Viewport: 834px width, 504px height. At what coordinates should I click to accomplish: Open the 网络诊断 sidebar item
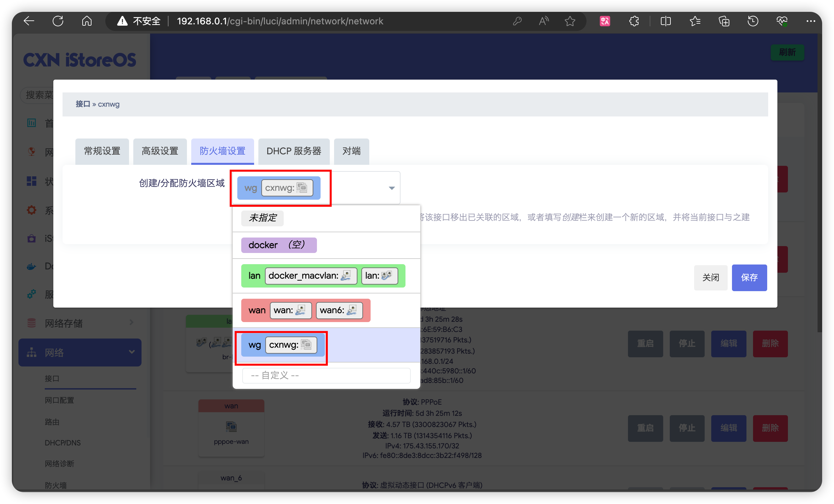pyautogui.click(x=59, y=464)
